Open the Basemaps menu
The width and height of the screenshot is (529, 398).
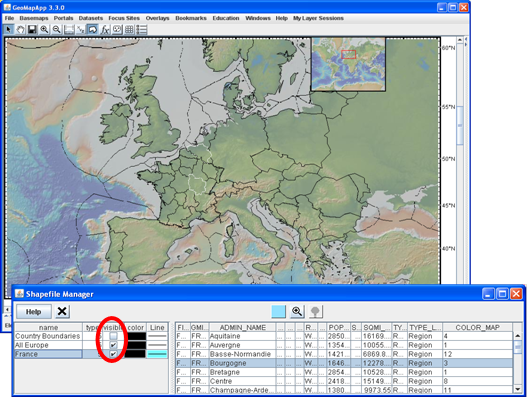[34, 18]
